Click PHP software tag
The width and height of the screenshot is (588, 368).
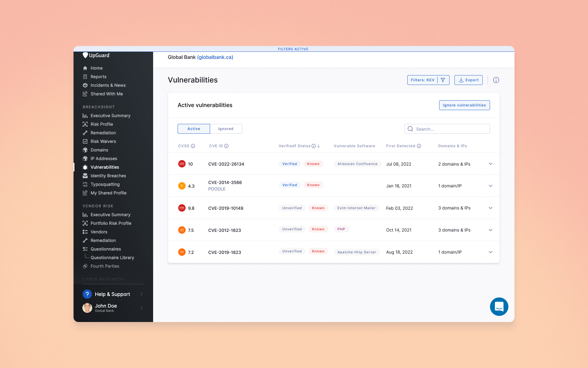tap(341, 229)
